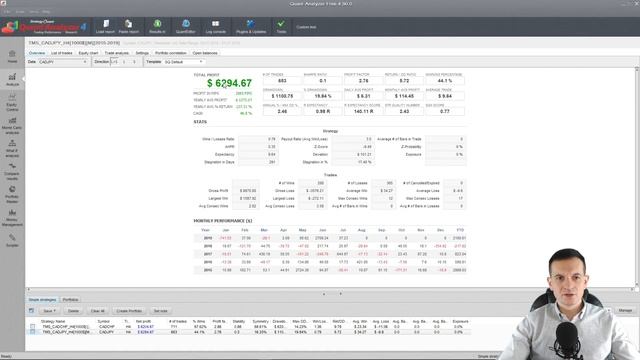The image size is (640, 360).
Task: Switch to the Settings tab
Action: [x=142, y=53]
